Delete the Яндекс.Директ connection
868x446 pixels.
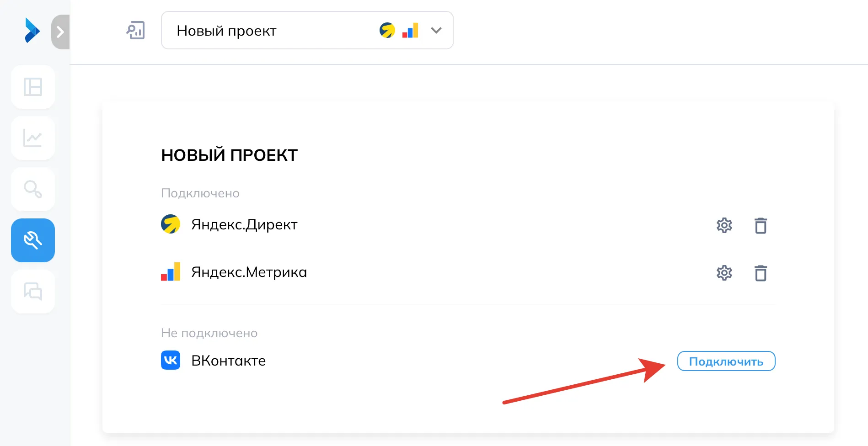pyautogui.click(x=761, y=225)
